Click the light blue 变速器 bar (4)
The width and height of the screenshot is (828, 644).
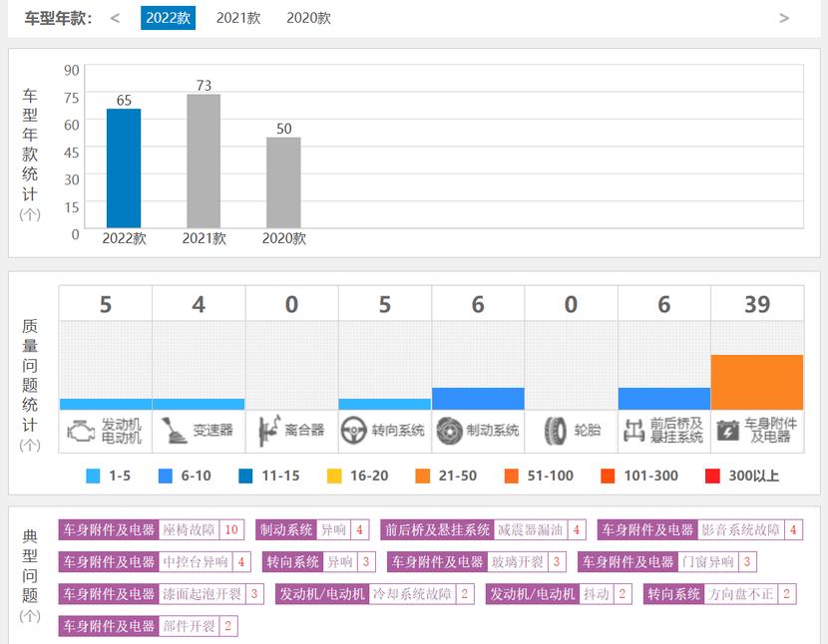(199, 405)
